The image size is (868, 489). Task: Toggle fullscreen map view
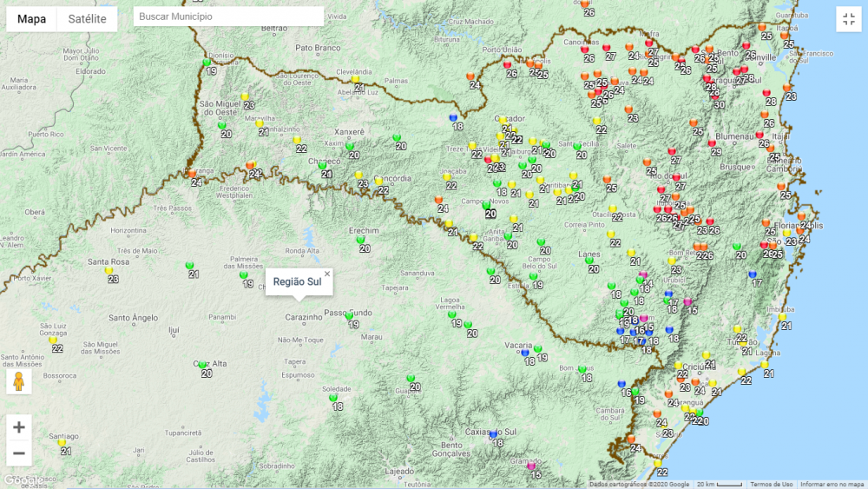(848, 19)
